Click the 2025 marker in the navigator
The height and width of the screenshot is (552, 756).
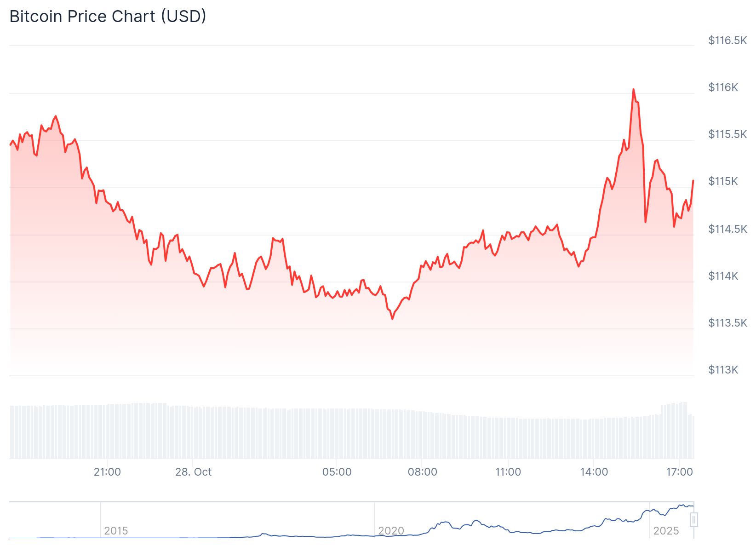tap(666, 531)
